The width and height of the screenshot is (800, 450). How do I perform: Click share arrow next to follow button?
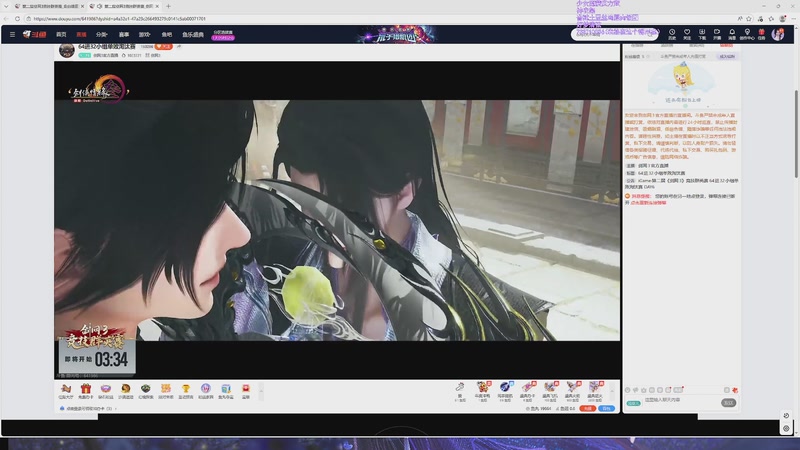[x=179, y=46]
